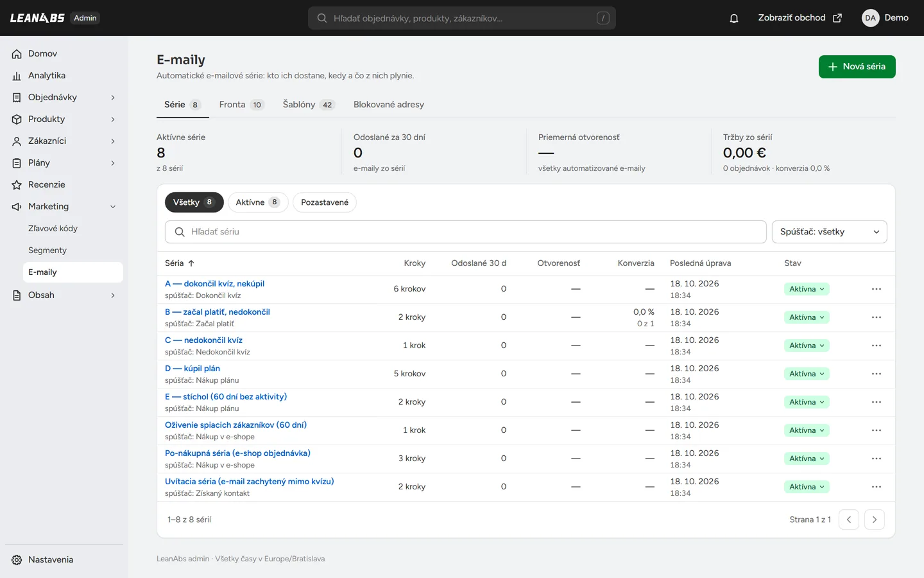Select Všetky filter pill
The height and width of the screenshot is (578, 924).
194,202
